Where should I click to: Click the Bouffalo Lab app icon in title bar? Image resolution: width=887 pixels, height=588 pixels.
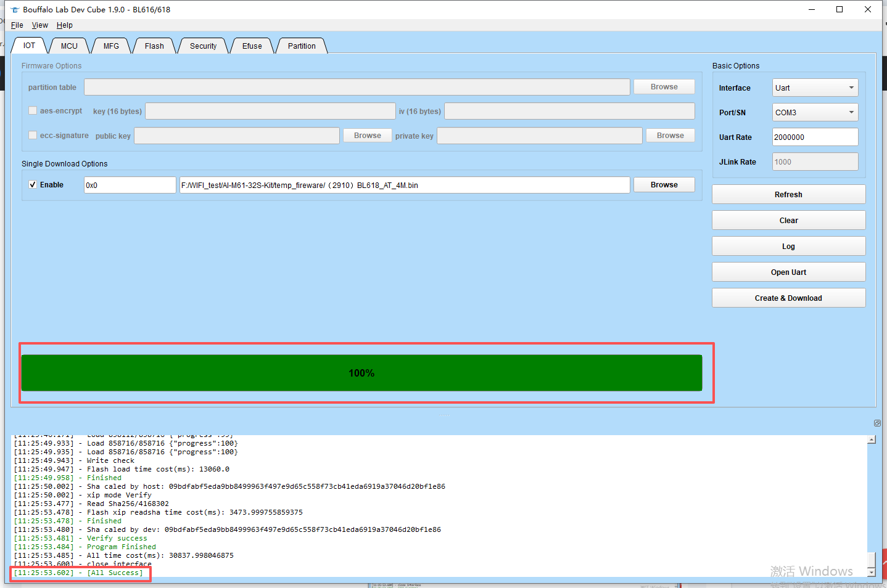coord(15,10)
